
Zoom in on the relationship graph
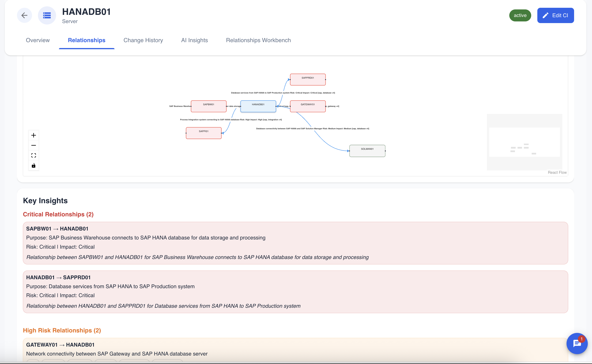tap(33, 135)
